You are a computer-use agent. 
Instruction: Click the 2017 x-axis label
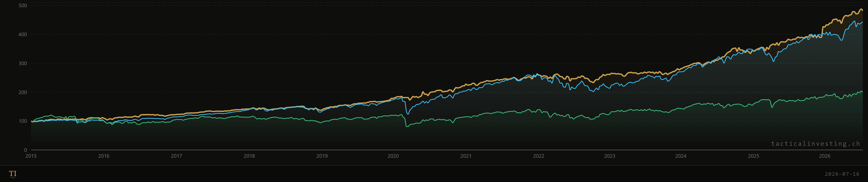coord(177,156)
